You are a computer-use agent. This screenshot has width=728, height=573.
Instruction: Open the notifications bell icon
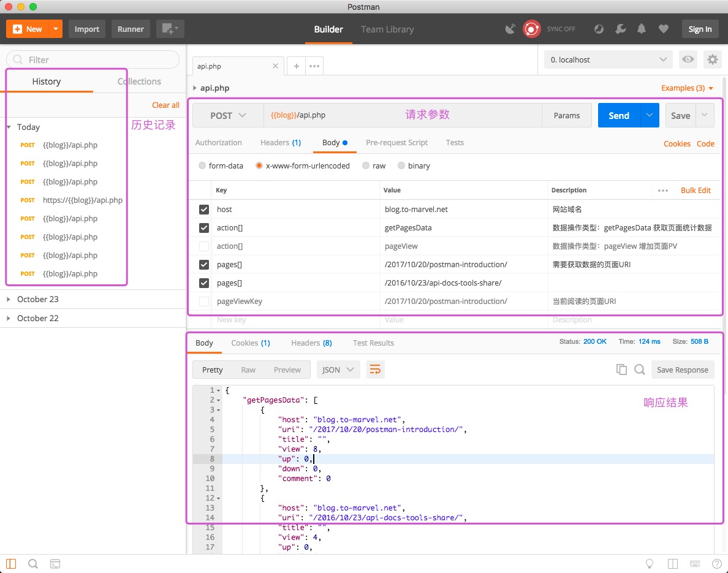pyautogui.click(x=642, y=29)
